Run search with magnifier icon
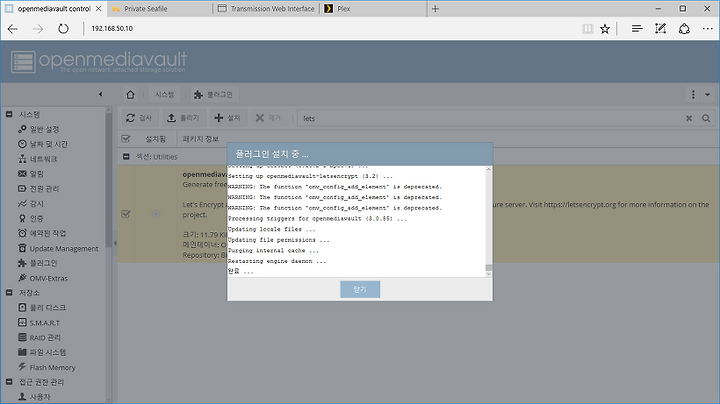This screenshot has width=720, height=404. pyautogui.click(x=706, y=118)
